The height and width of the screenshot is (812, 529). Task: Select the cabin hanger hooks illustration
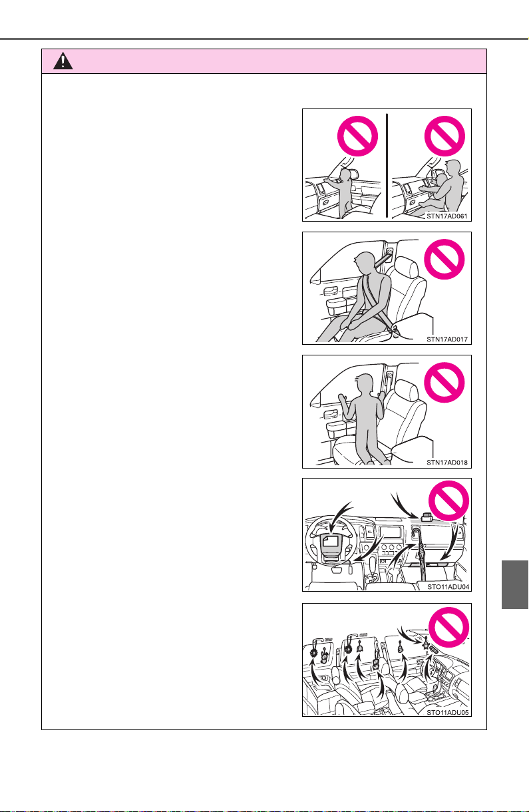coord(387,660)
